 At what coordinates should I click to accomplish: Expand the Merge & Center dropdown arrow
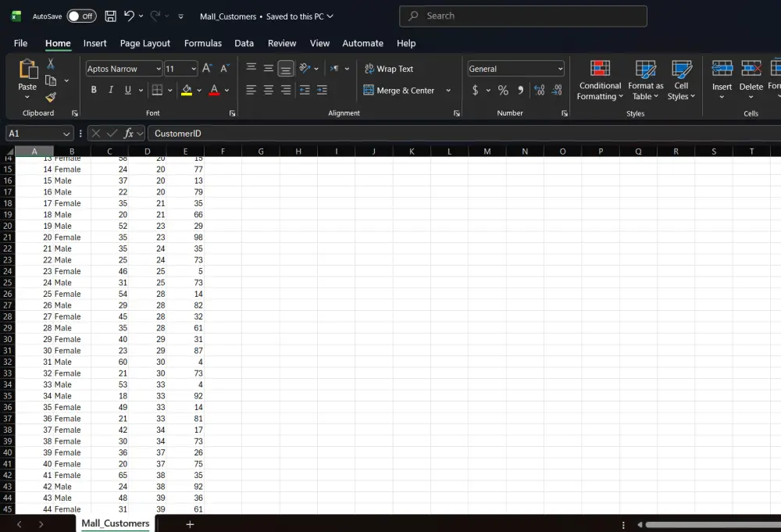tap(448, 91)
